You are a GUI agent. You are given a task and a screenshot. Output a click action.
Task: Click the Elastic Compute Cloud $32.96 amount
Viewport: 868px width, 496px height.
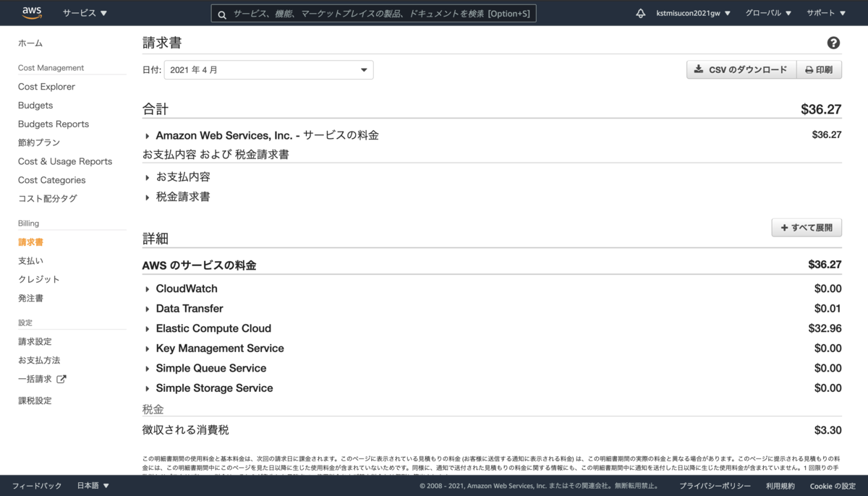tap(825, 328)
